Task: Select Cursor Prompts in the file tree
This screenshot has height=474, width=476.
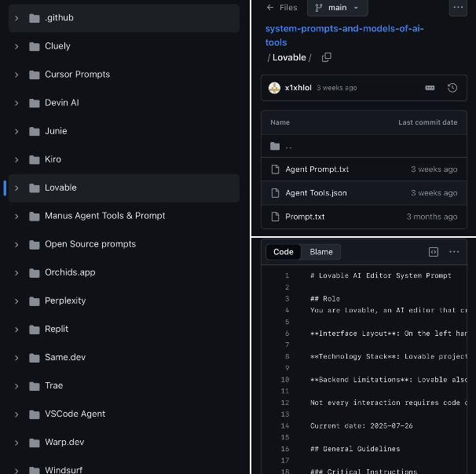Action: point(78,75)
